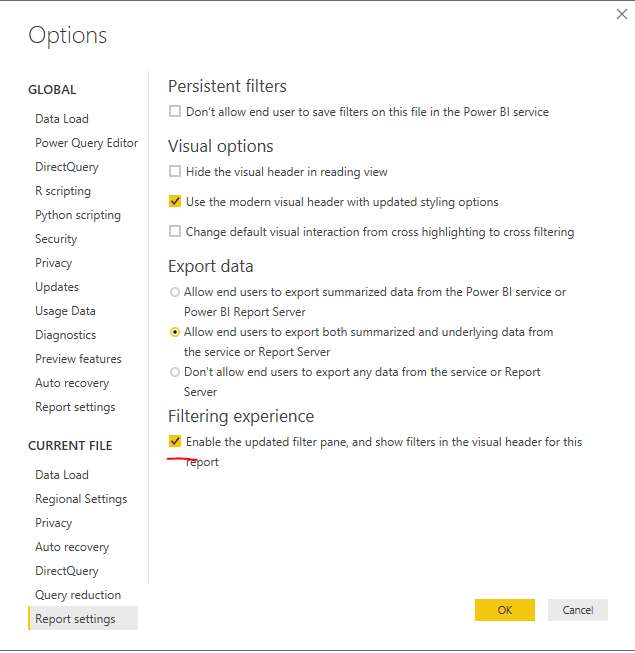Click the "GLOBAL" sidebar heading
Viewport: 635px width, 653px height.
tap(52, 90)
